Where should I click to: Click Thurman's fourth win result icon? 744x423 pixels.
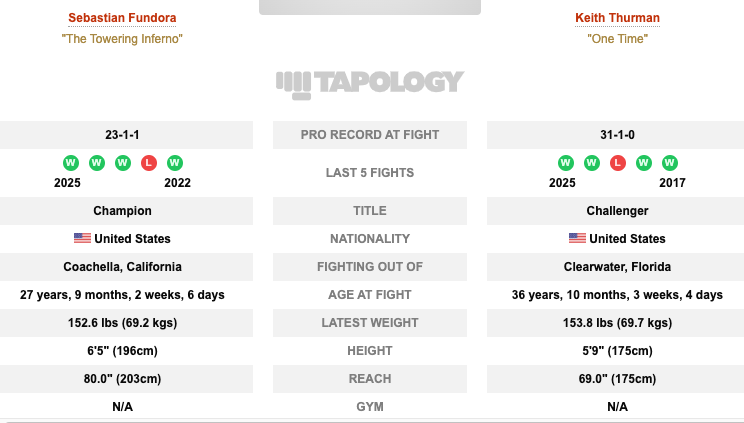pos(644,163)
